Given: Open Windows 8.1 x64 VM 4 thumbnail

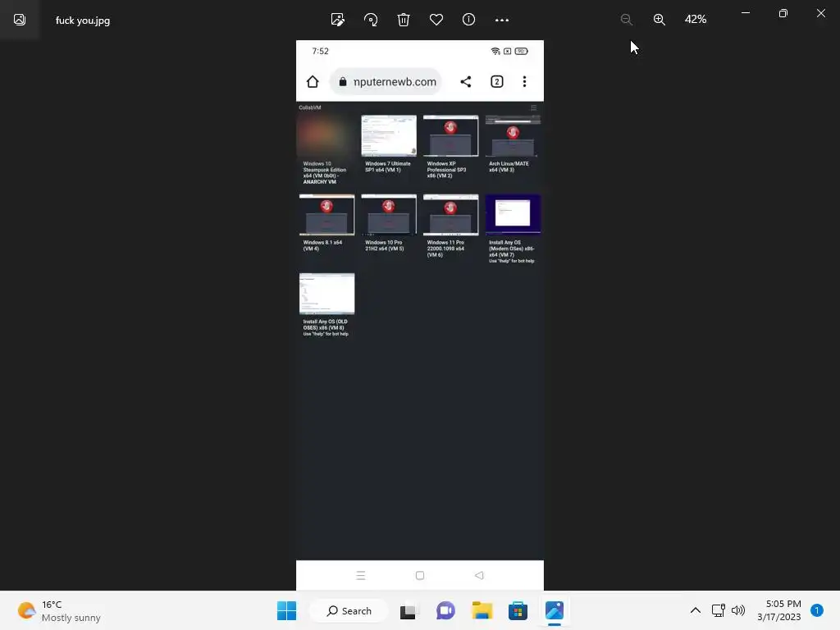Looking at the screenshot, I should 326,215.
